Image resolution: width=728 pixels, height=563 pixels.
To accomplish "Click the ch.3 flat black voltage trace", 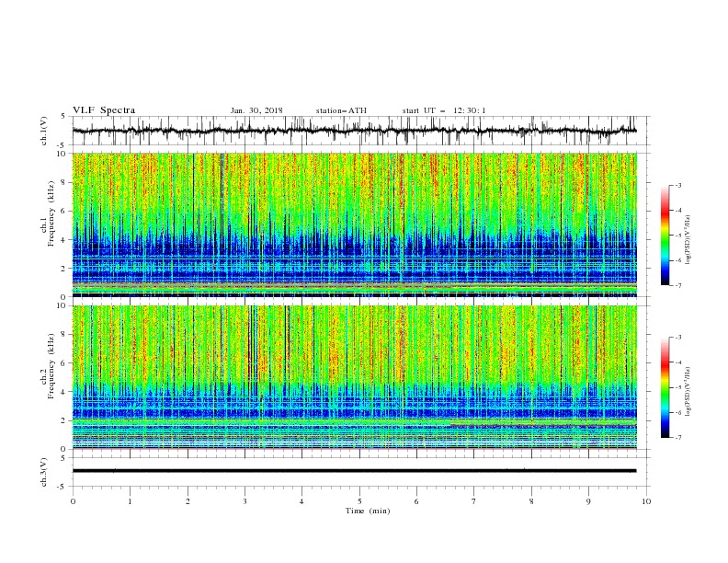I will 354,471.
